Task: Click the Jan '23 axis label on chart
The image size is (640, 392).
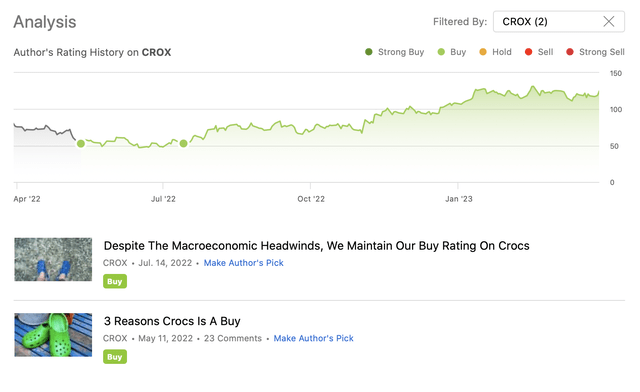Action: (x=459, y=199)
